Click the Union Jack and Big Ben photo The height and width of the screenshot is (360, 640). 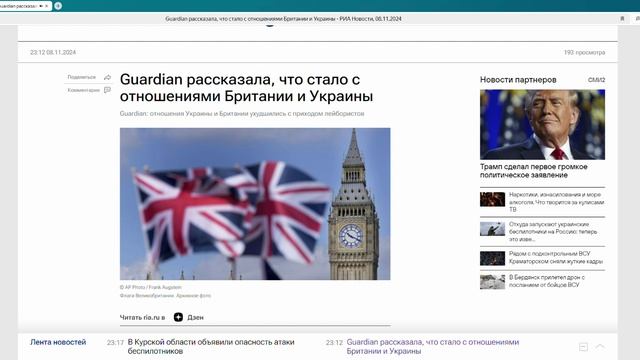coord(255,204)
